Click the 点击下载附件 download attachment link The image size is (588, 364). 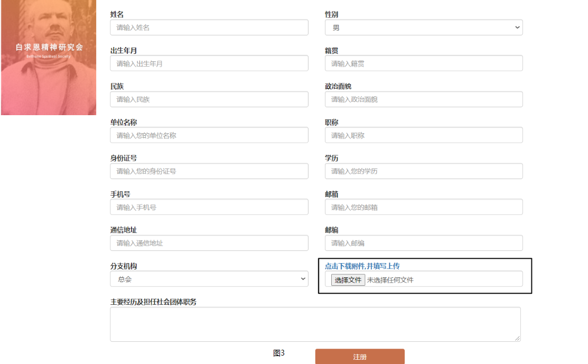click(x=362, y=266)
